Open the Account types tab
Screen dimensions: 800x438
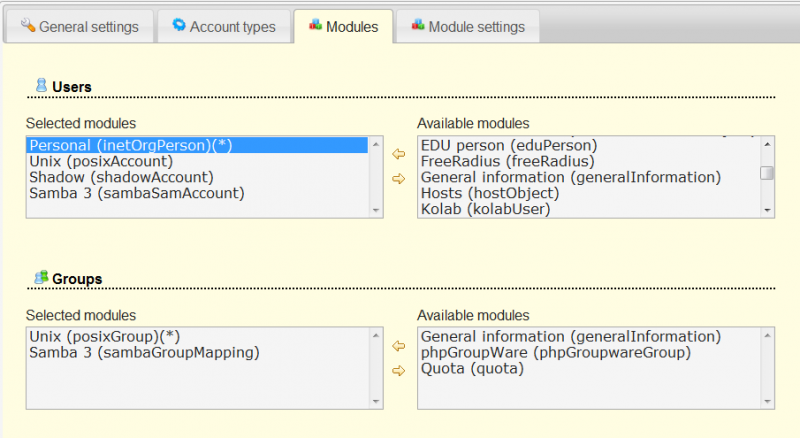pos(224,26)
